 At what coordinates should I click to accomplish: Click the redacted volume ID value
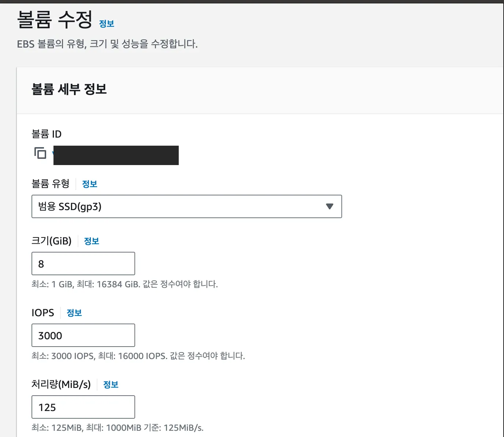click(x=116, y=155)
